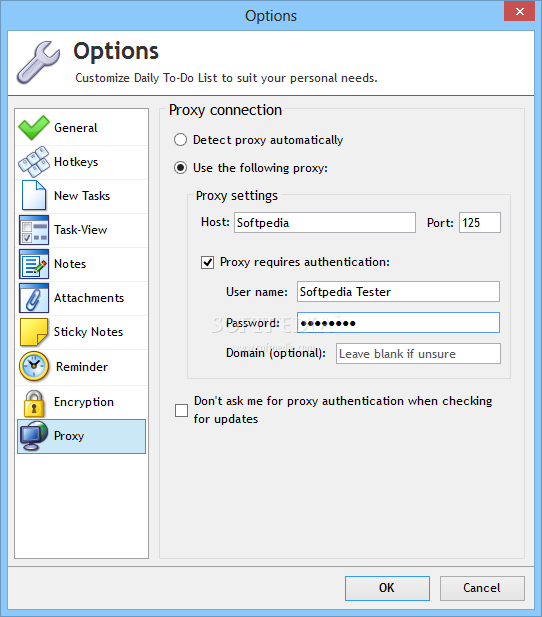Click the Host field containing Softpedia
542x617 pixels.
point(325,223)
